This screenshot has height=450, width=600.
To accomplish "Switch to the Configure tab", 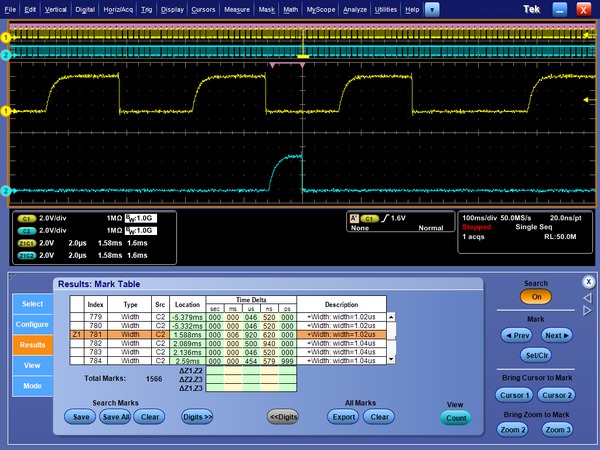I will coord(31,325).
